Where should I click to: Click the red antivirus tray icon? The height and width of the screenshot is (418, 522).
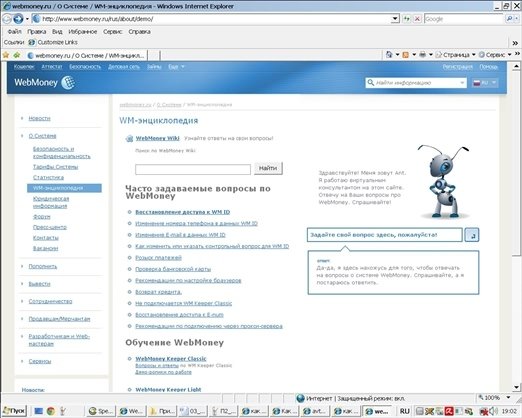pos(449,411)
